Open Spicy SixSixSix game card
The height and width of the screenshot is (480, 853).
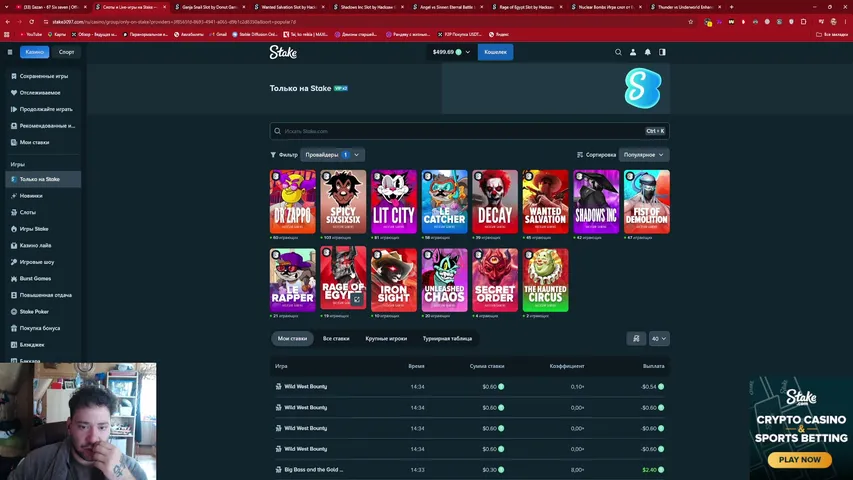coord(343,202)
